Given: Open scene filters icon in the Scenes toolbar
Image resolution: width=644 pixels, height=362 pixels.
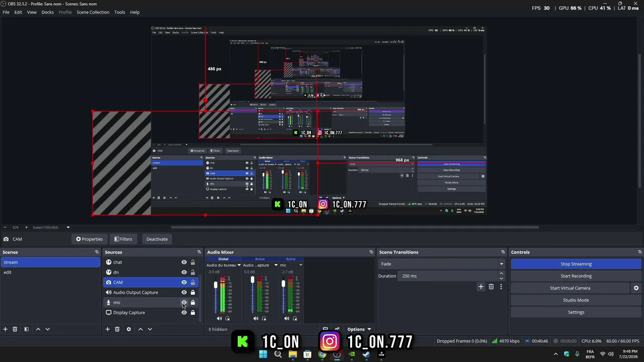Looking at the screenshot, I should click(x=26, y=329).
